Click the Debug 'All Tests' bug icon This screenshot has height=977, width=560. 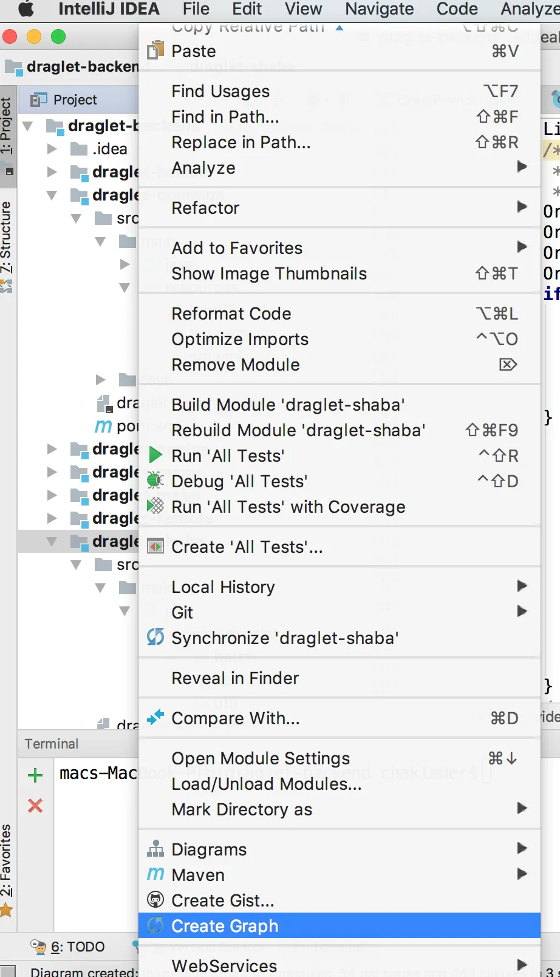(x=155, y=481)
